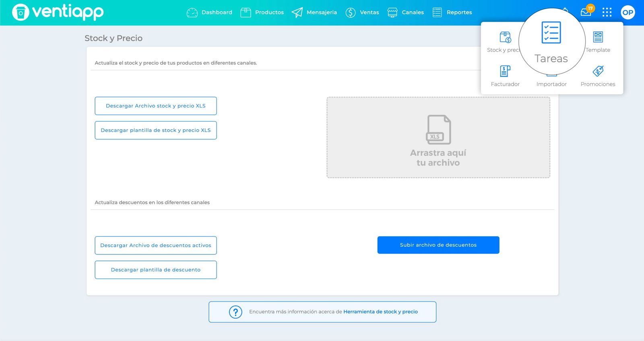The height and width of the screenshot is (341, 644).
Task: Click Descargar plantilla de stock y precio XLS
Action: coord(156,130)
